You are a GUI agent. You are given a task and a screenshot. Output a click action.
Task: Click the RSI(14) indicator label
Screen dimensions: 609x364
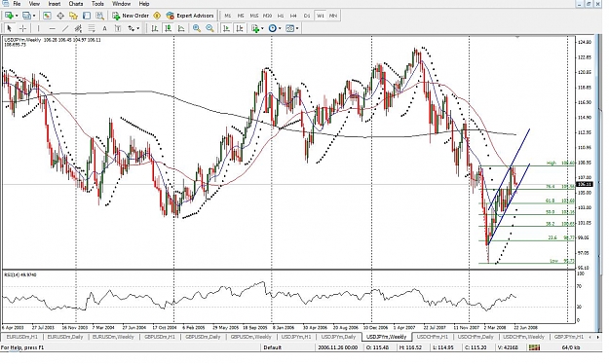(x=20, y=274)
